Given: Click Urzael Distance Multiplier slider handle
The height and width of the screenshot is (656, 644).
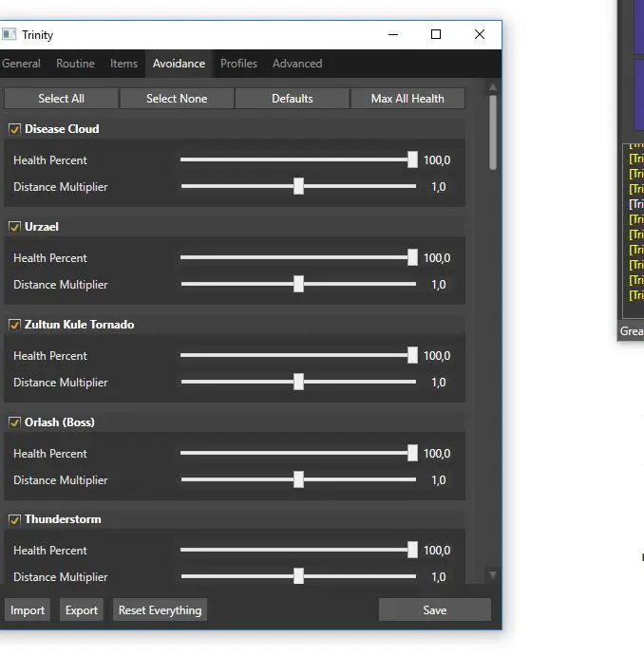Looking at the screenshot, I should pyautogui.click(x=299, y=284).
